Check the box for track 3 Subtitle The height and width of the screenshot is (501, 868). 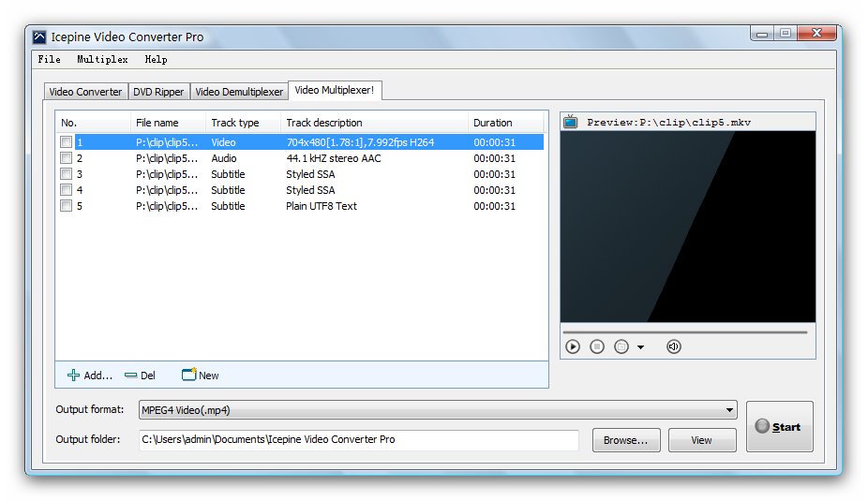point(66,174)
